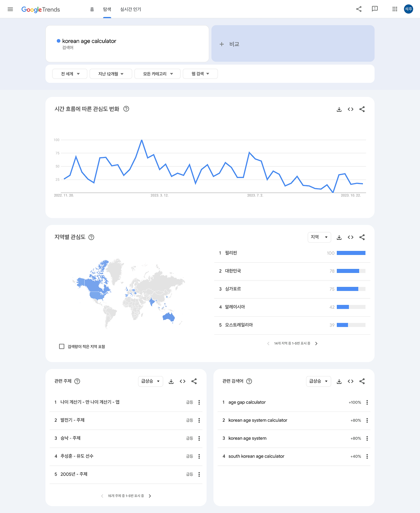This screenshot has height=513, width=420.
Task: Download 관련 주제 data
Action: (171, 381)
